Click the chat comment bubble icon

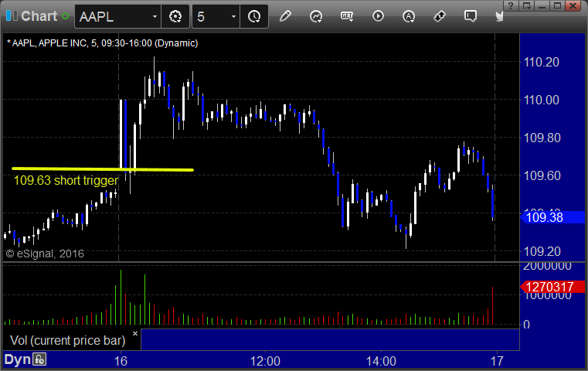coord(471,16)
